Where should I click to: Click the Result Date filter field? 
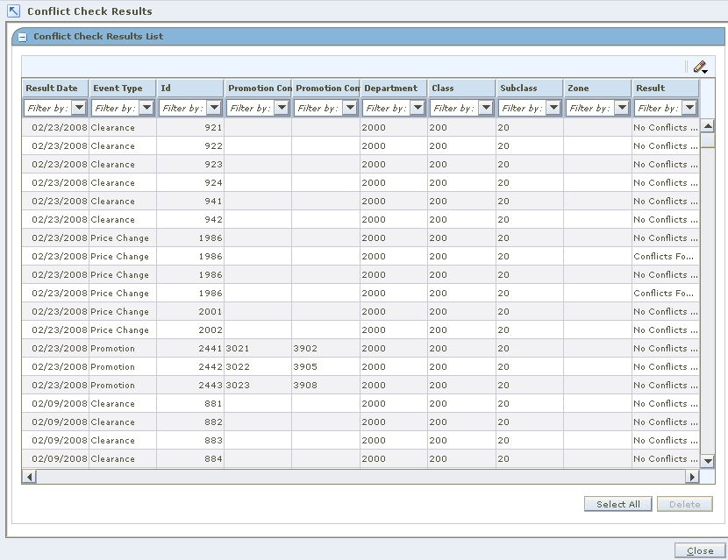click(48, 108)
